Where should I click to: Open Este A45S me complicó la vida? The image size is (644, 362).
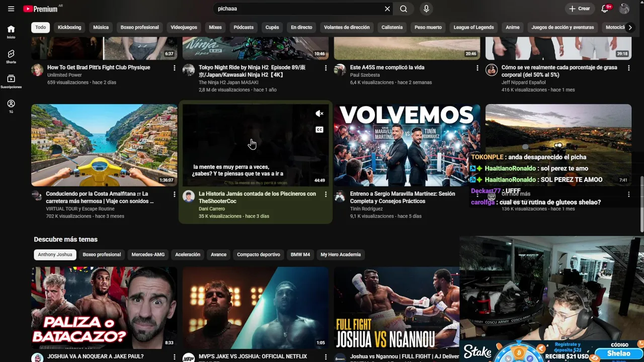tap(387, 67)
